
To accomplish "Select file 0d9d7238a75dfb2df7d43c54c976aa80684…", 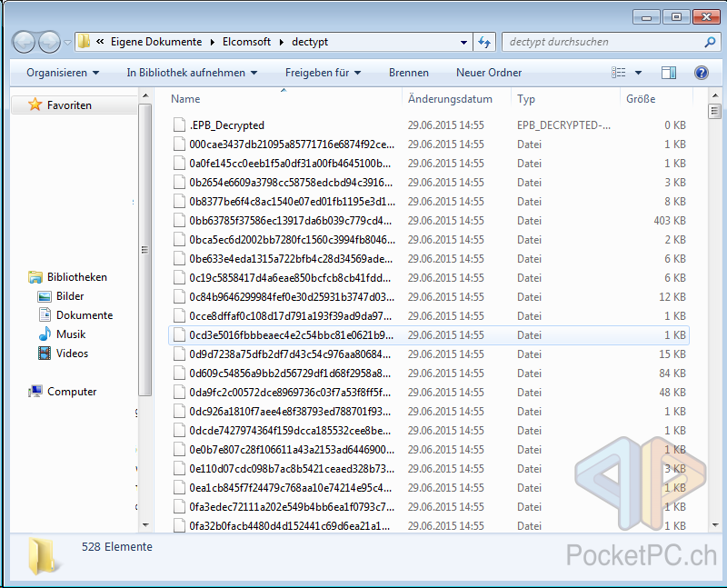I will point(429,354).
